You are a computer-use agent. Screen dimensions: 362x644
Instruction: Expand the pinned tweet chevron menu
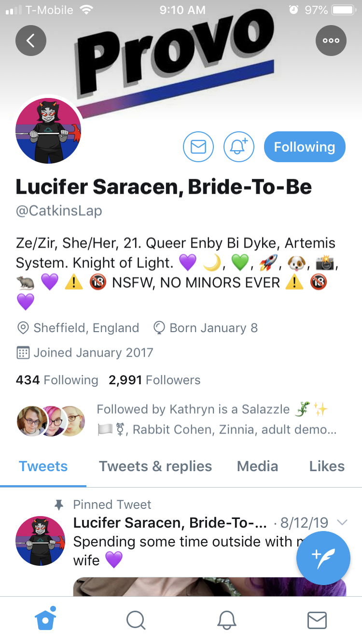click(342, 522)
